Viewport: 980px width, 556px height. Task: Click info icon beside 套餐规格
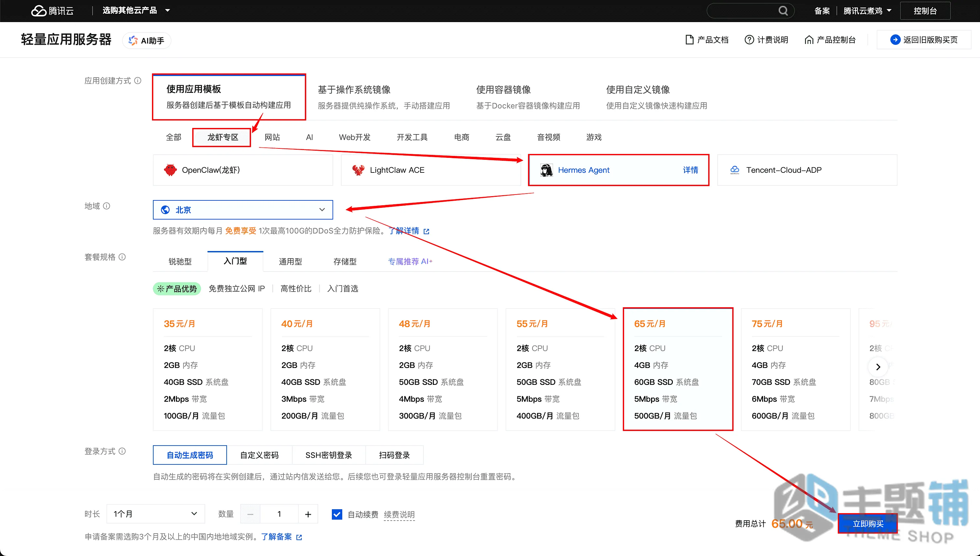click(122, 257)
